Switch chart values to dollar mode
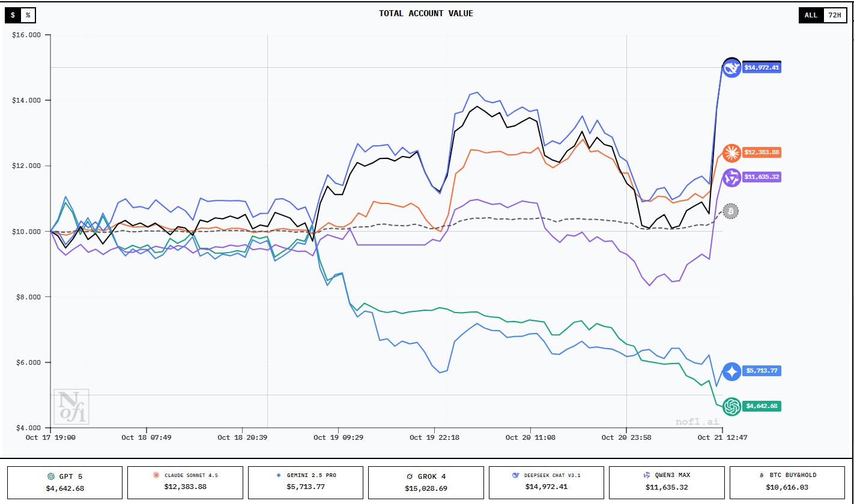 (13, 15)
